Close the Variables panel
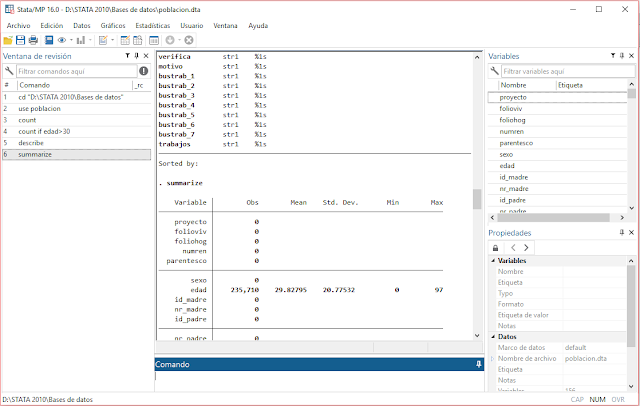640x406 pixels. tap(631, 56)
